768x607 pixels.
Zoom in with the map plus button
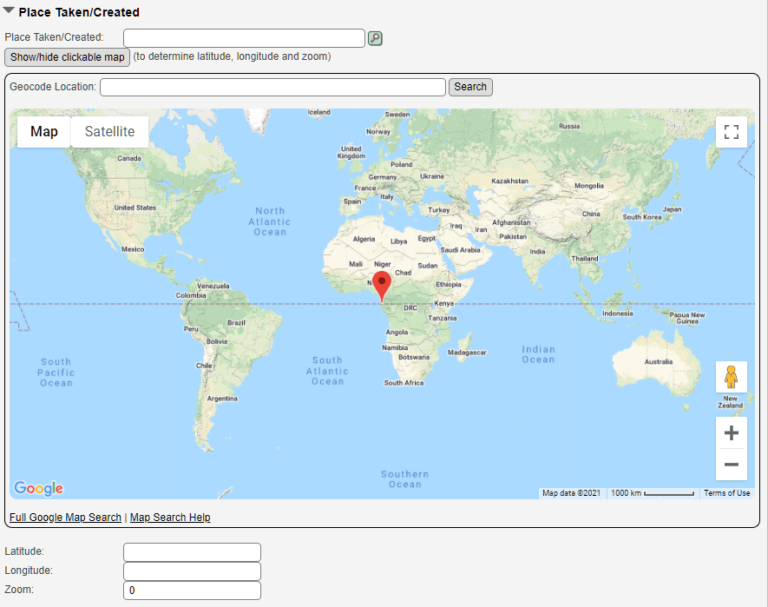click(731, 433)
